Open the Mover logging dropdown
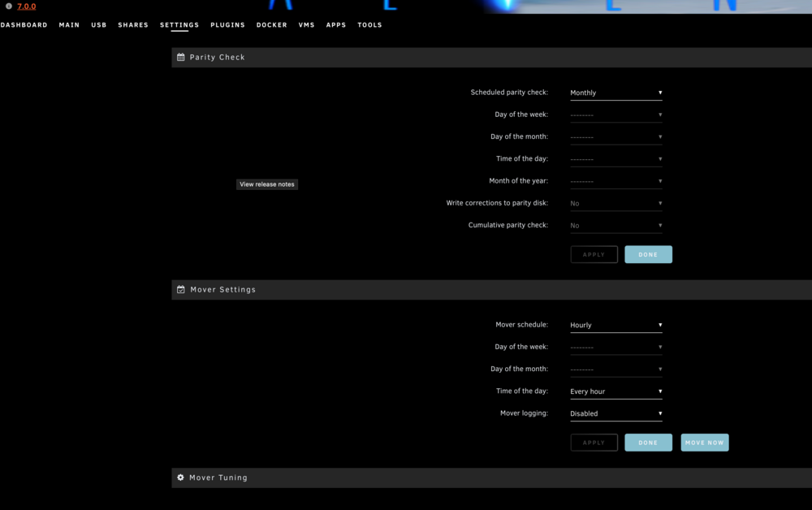The width and height of the screenshot is (812, 510). (x=616, y=413)
